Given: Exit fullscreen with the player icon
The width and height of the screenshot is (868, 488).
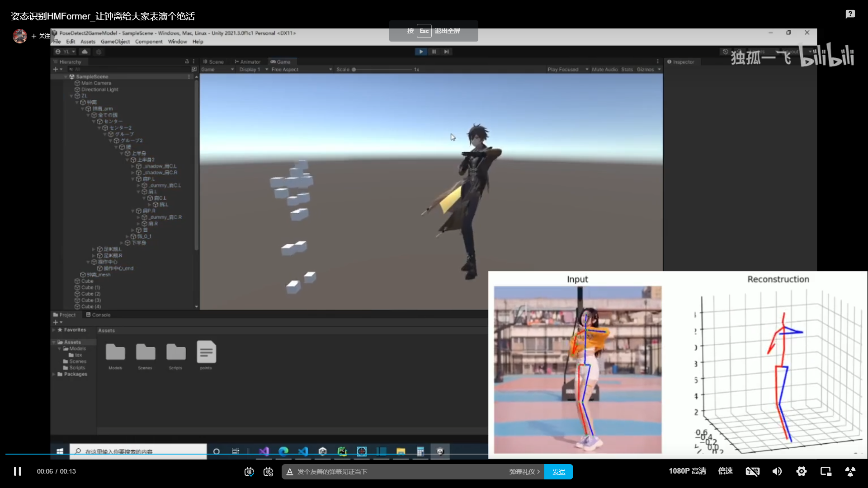Looking at the screenshot, I should point(850,471).
